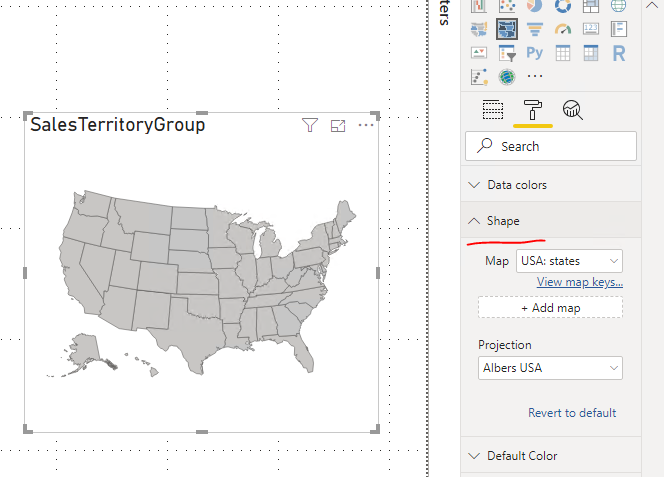This screenshot has height=477, width=664.
Task: Open the View map keys link
Action: coord(580,282)
